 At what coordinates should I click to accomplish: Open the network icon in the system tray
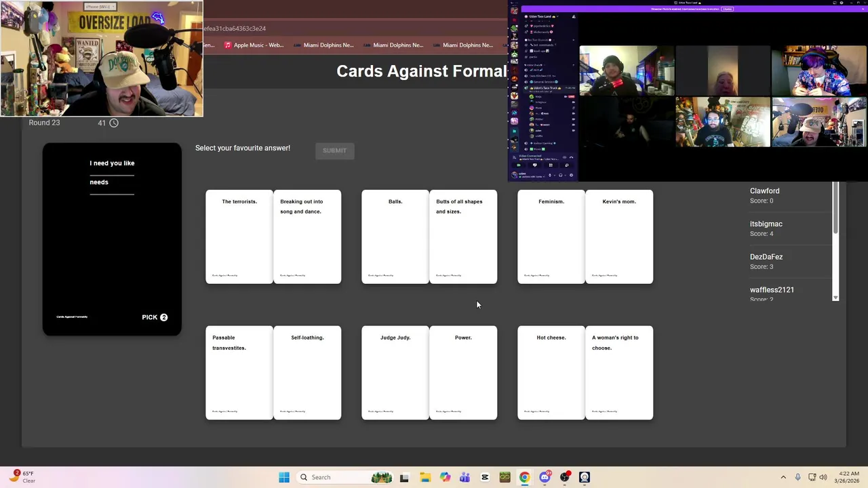point(812,477)
